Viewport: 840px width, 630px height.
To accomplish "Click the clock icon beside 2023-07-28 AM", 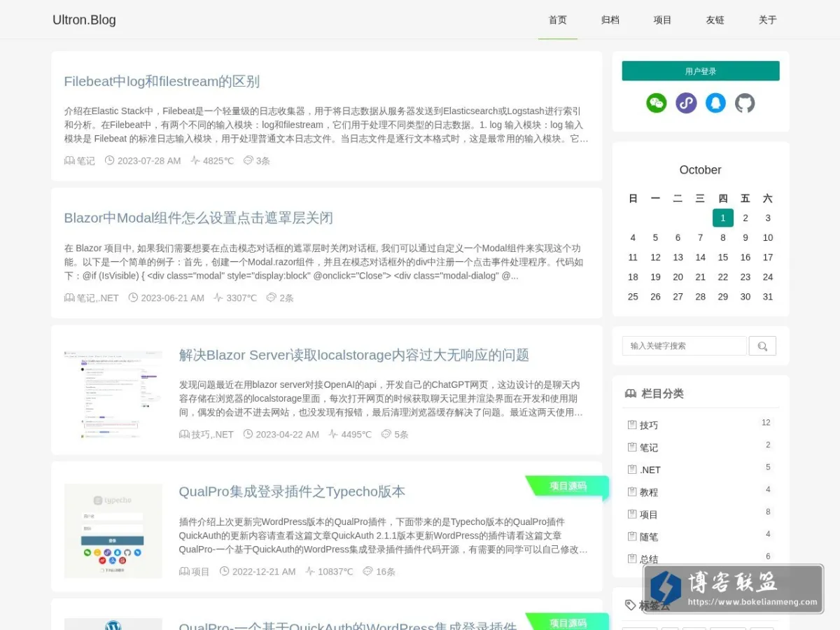I will pyautogui.click(x=109, y=160).
